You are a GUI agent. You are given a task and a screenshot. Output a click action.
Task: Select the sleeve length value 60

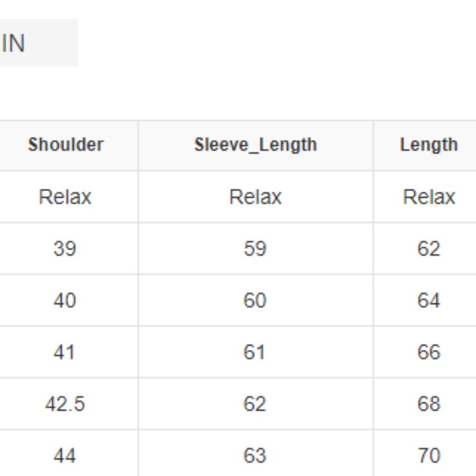pos(255,300)
